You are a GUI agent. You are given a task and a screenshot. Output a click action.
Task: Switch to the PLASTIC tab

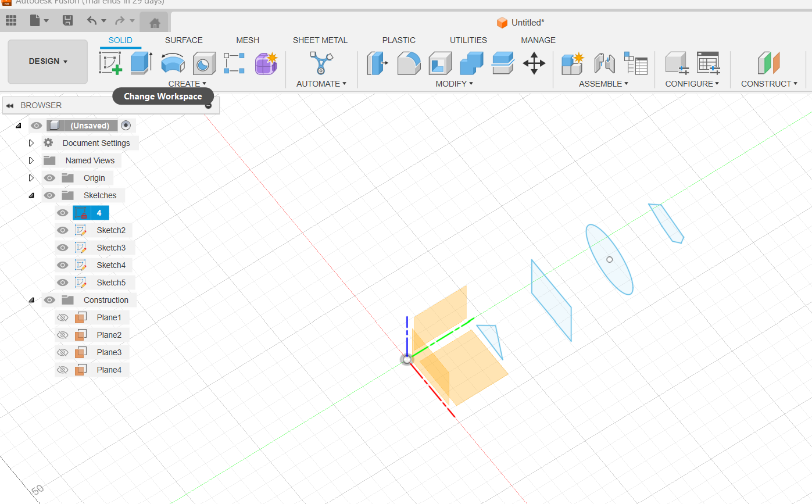pos(399,40)
